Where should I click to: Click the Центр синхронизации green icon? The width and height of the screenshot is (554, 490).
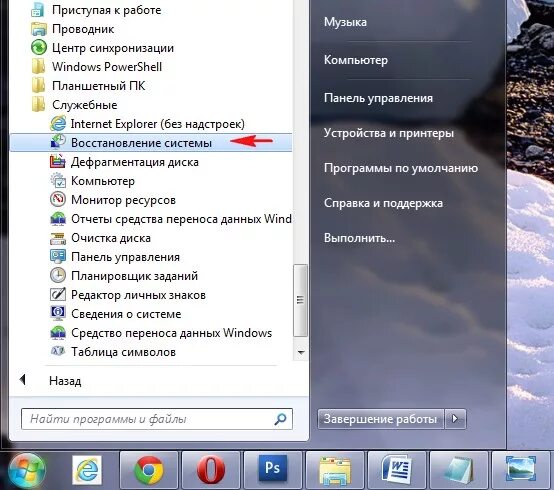(39, 47)
